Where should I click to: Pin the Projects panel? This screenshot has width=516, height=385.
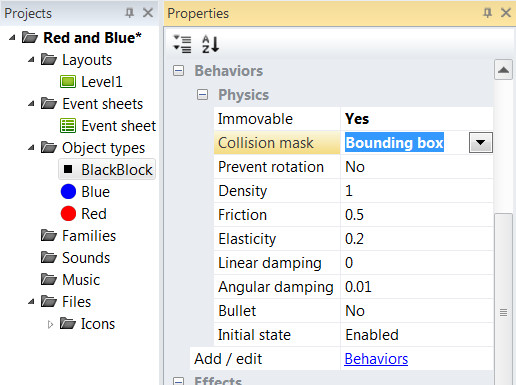130,13
